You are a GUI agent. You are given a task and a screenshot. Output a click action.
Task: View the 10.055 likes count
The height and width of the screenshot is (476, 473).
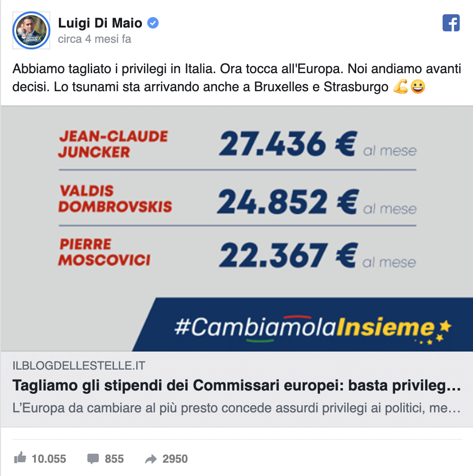click(x=49, y=459)
